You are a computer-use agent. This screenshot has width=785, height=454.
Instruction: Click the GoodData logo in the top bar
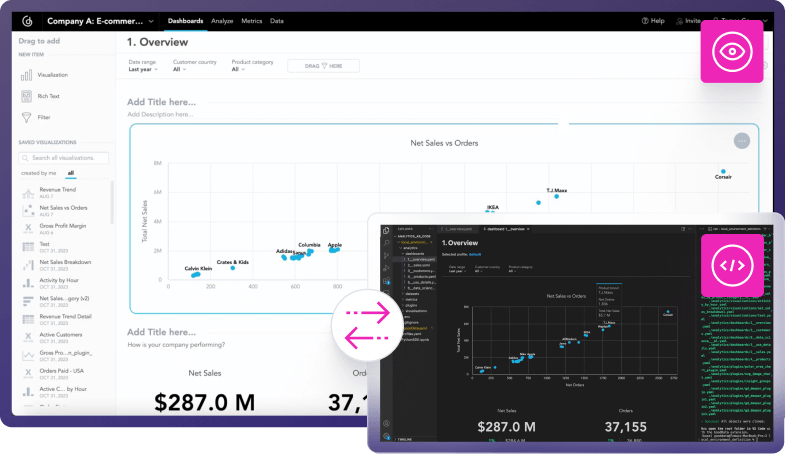pos(28,21)
